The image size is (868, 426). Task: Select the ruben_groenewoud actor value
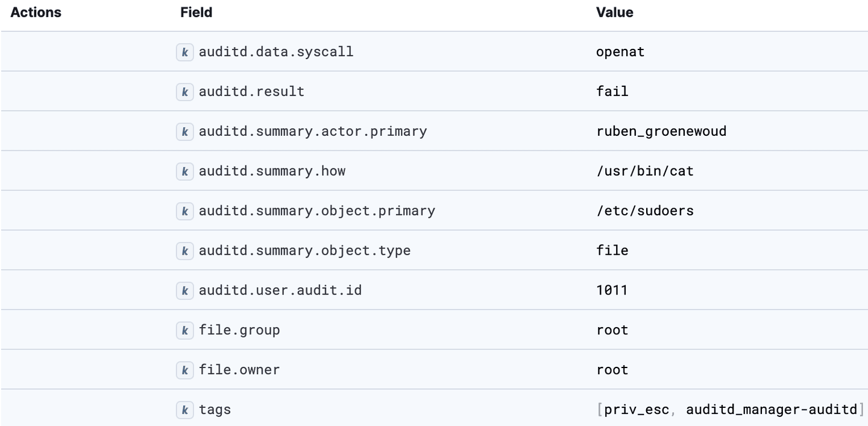(661, 132)
